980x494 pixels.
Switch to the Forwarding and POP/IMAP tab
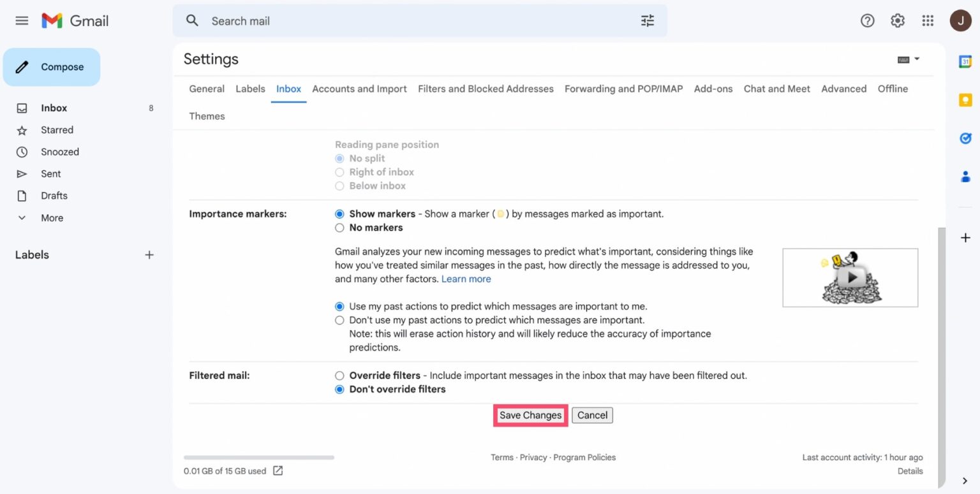tap(623, 89)
